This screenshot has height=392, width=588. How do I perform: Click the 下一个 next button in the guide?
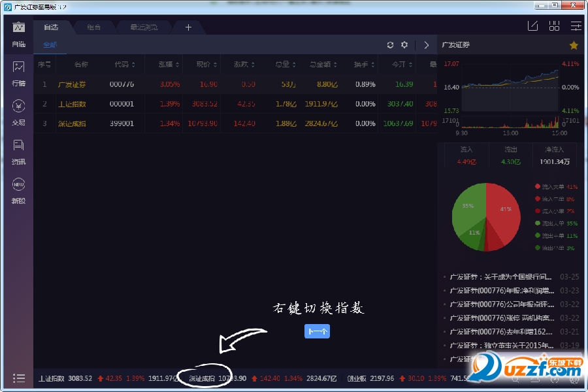(x=317, y=331)
